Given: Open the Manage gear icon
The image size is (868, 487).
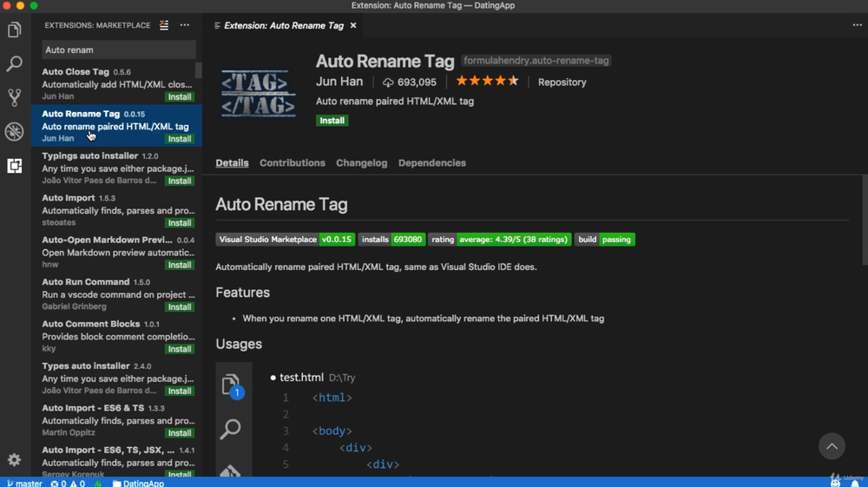Looking at the screenshot, I should (14, 460).
